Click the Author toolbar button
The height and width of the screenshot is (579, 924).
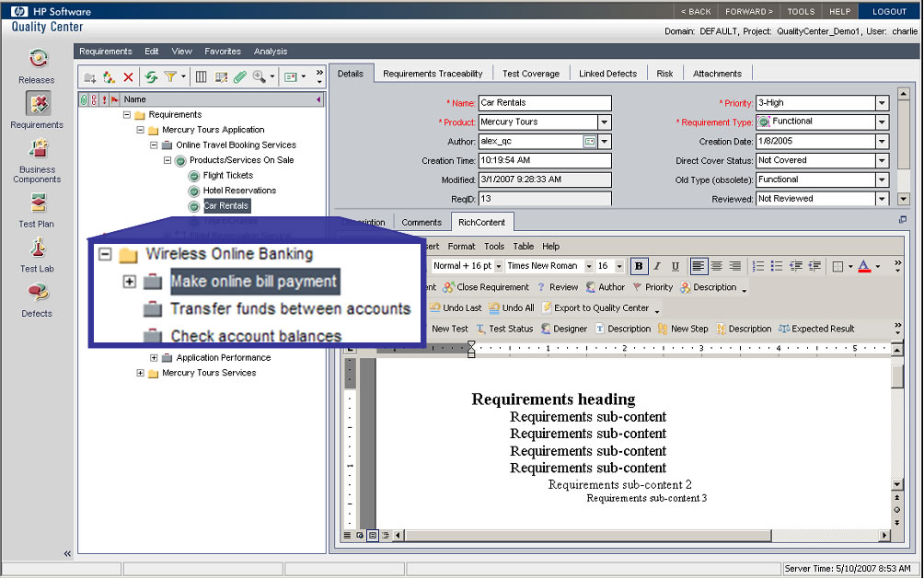(x=606, y=287)
